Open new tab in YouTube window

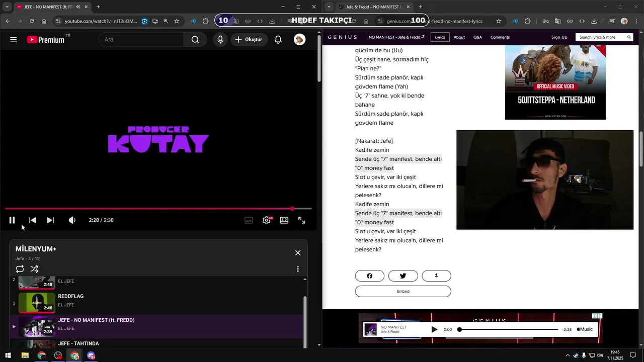tap(98, 7)
